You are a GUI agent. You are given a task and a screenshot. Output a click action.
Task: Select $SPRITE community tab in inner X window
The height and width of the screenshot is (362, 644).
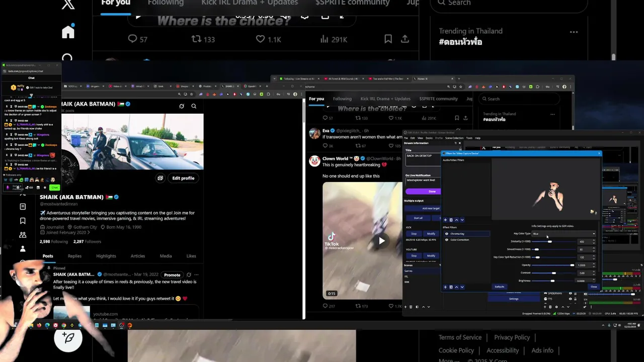pos(438,99)
